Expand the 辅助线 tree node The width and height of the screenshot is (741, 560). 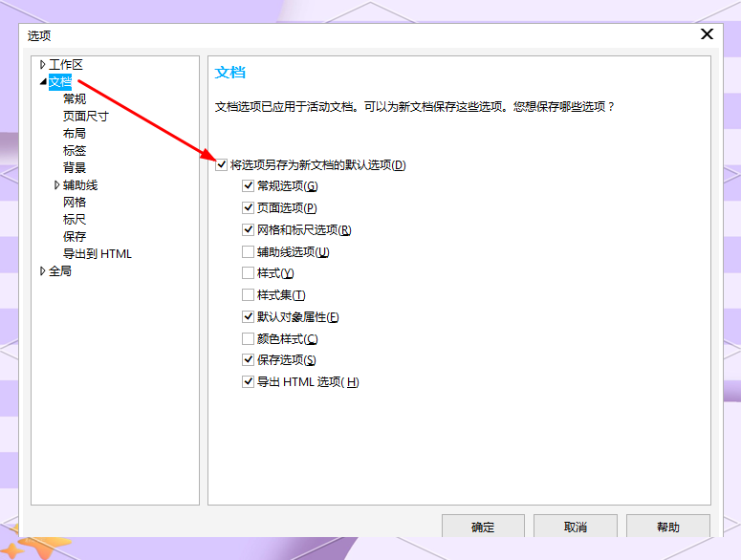[56, 184]
